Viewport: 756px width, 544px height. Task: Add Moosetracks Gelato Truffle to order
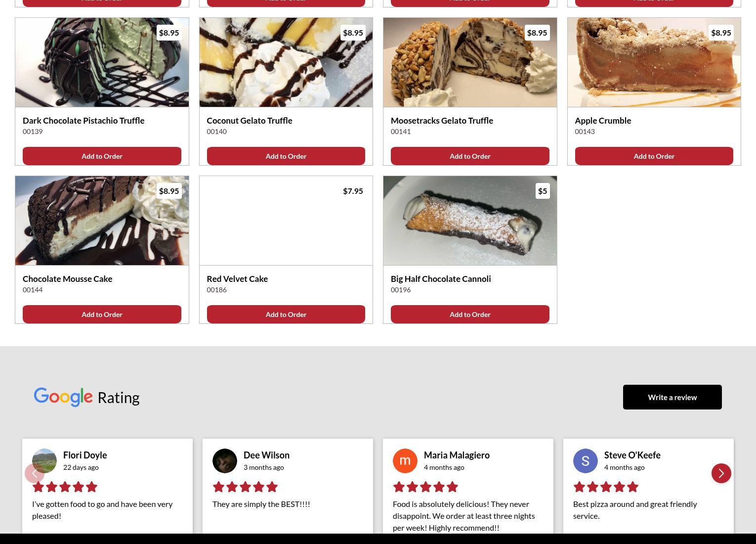(470, 156)
